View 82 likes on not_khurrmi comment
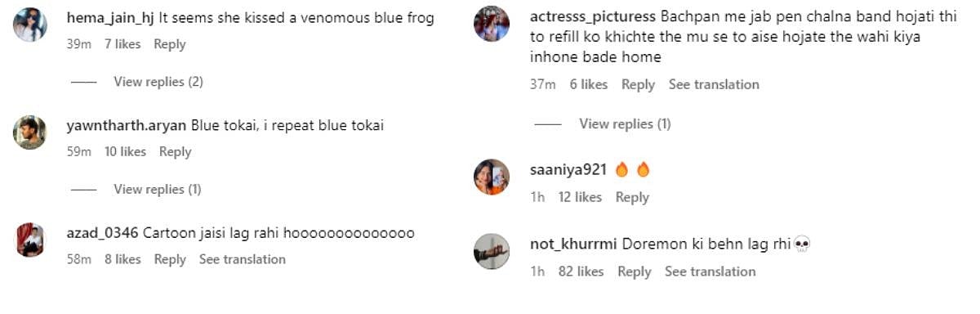This screenshot has width=980, height=314. (581, 271)
